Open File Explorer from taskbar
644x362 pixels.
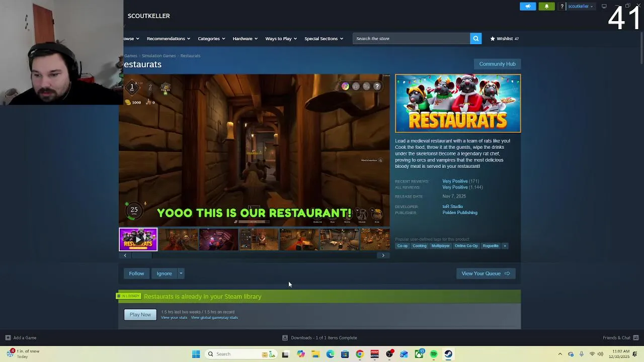pyautogui.click(x=315, y=354)
